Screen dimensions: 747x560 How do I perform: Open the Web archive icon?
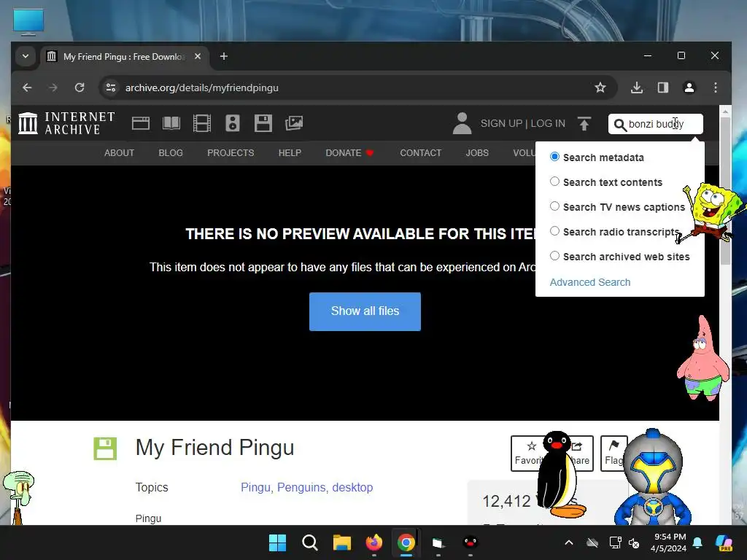click(141, 123)
